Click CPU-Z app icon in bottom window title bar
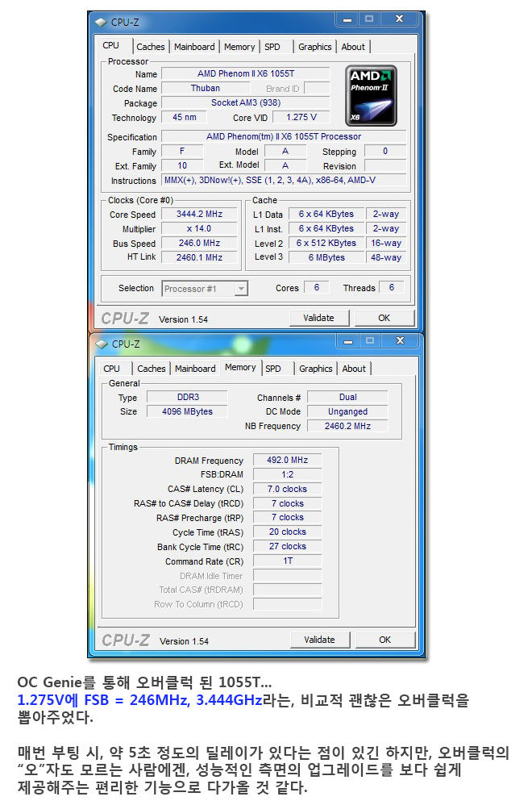 pos(102,344)
